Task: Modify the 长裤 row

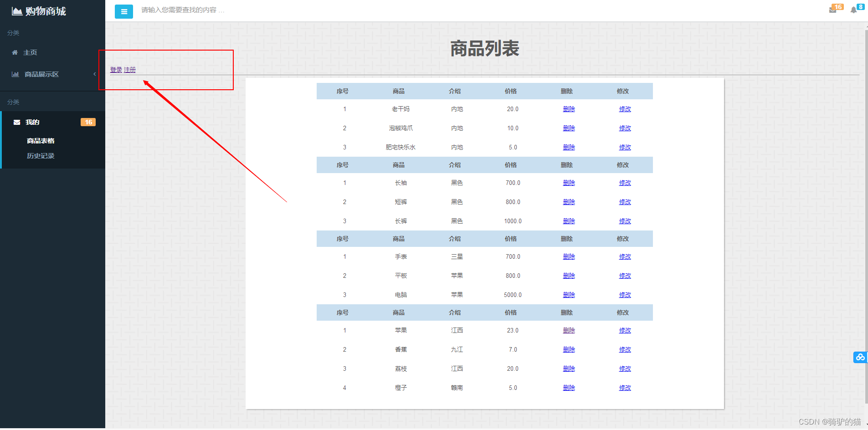Action: pos(625,221)
